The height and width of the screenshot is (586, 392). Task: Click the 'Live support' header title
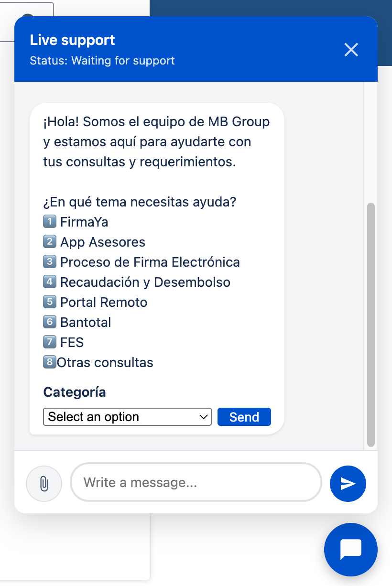pyautogui.click(x=73, y=40)
